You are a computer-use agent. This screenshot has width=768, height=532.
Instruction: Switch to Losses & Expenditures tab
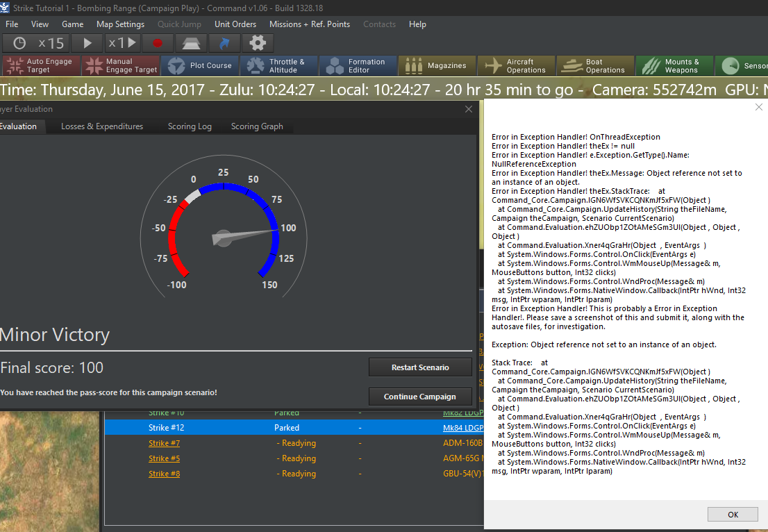(x=102, y=126)
